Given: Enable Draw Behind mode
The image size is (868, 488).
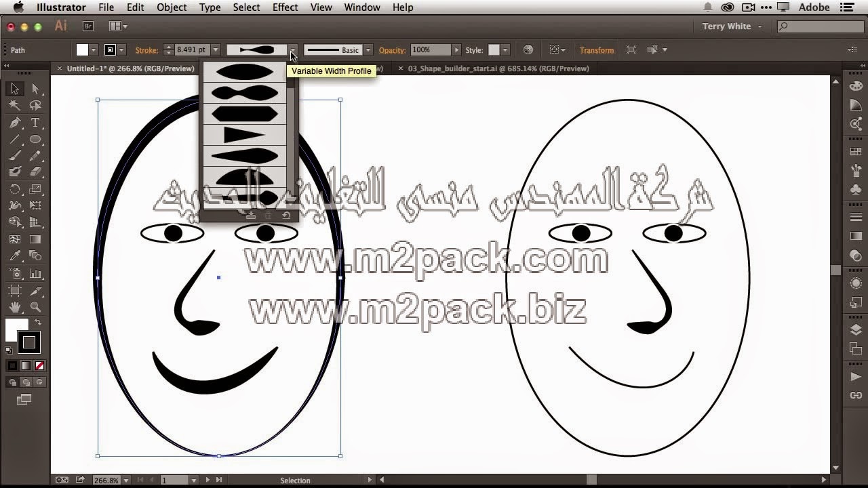Looking at the screenshot, I should [26, 382].
